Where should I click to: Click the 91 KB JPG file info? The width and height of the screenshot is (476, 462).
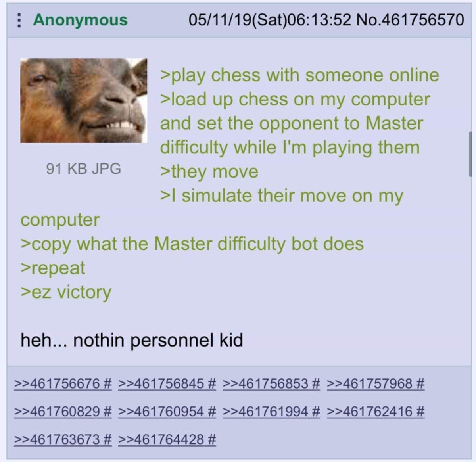click(x=84, y=169)
